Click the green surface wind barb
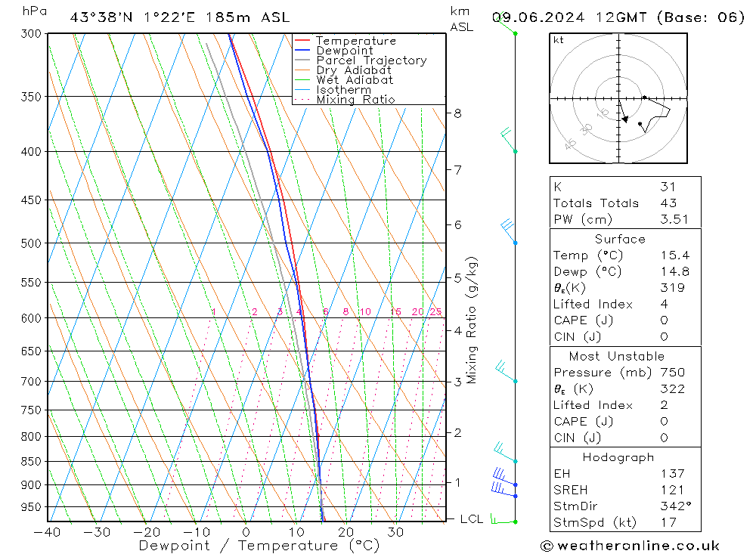 pyautogui.click(x=503, y=518)
